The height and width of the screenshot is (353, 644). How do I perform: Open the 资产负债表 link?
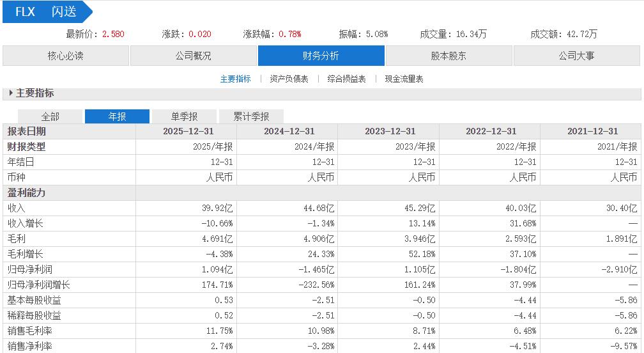289,79
